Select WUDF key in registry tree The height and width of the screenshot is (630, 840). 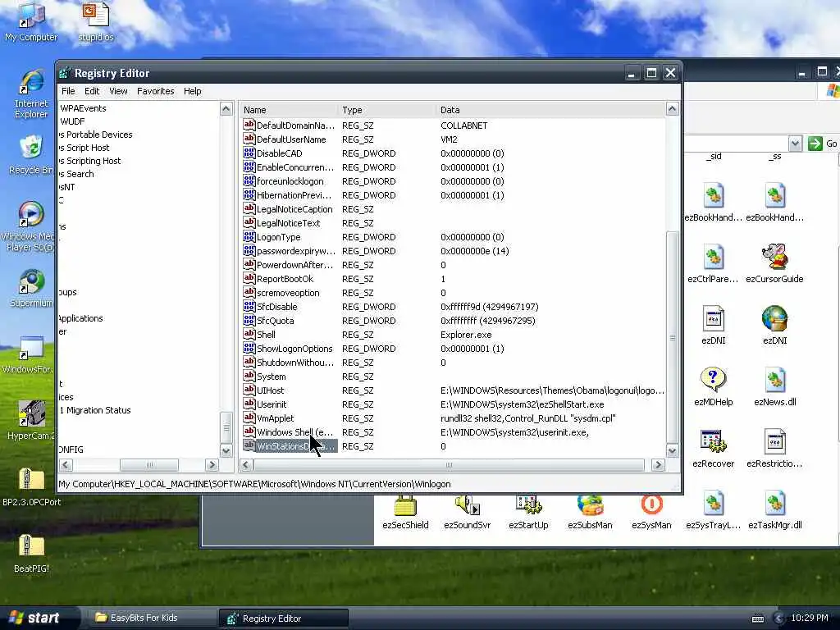click(72, 121)
